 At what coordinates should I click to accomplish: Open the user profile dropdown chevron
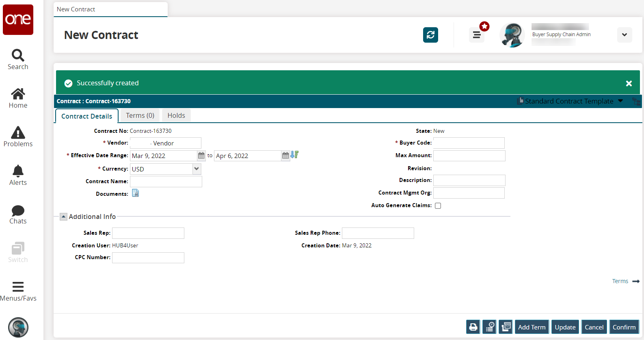[624, 35]
